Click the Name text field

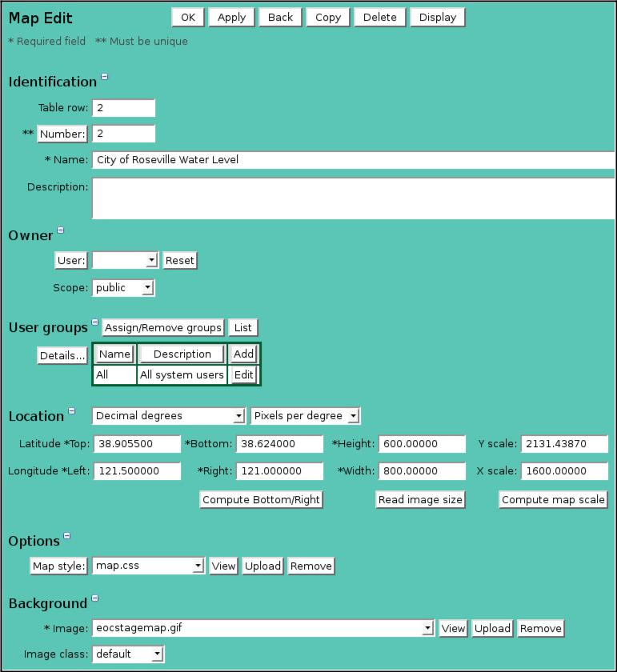352,160
